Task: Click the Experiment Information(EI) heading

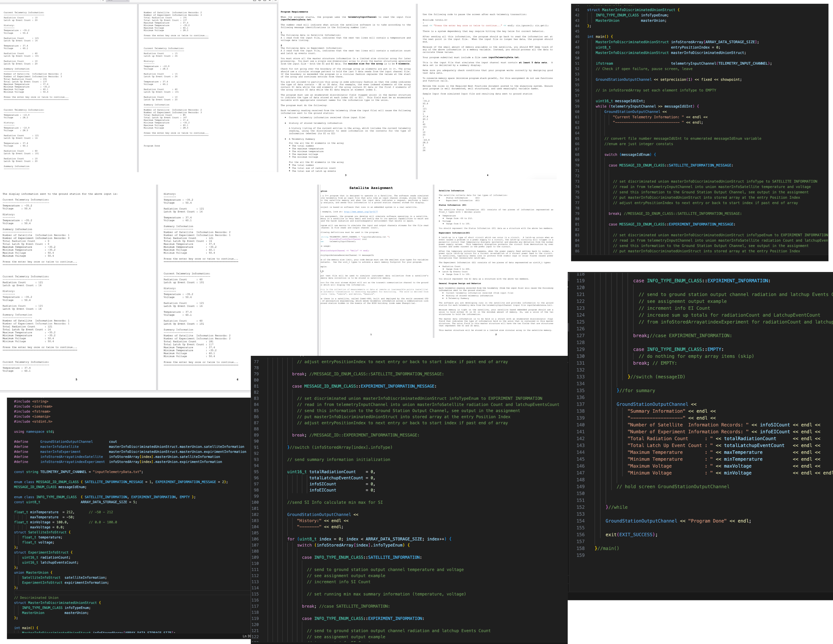Action: click(454, 233)
